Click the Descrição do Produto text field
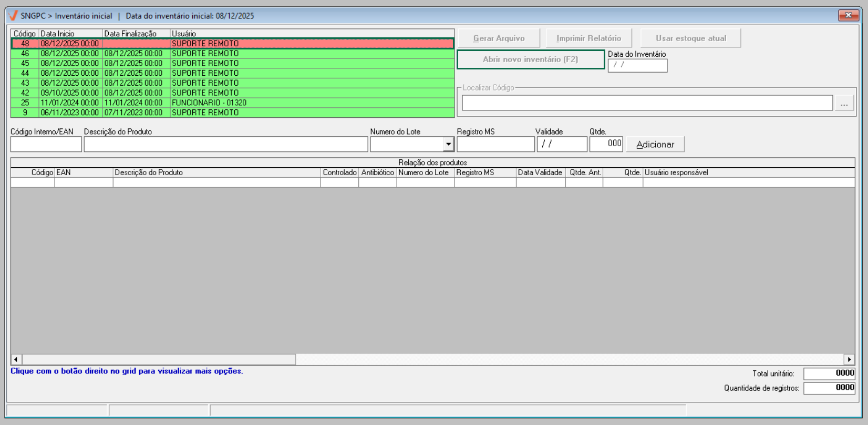This screenshot has height=425, width=868. click(x=225, y=144)
